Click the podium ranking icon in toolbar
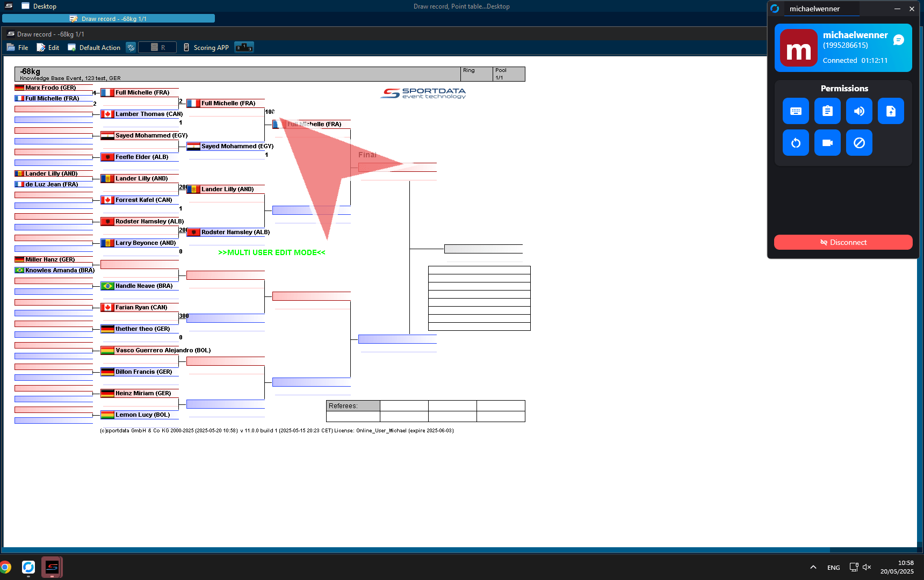The width and height of the screenshot is (924, 580). click(x=244, y=47)
